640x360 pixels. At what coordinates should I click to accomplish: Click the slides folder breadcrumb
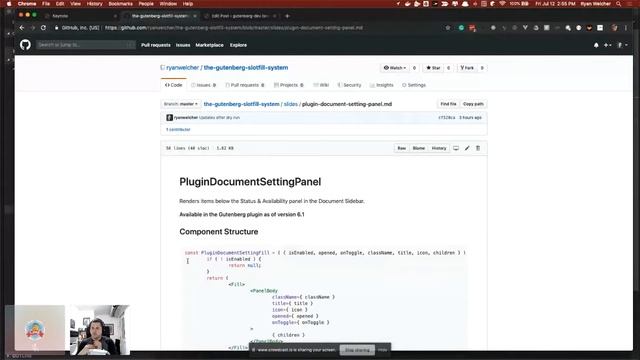291,104
